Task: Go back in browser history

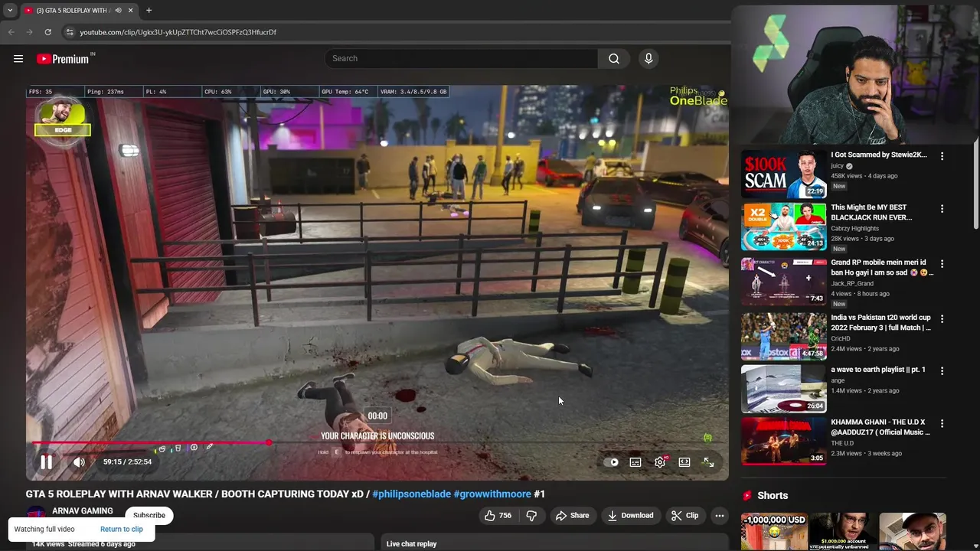Action: click(x=11, y=32)
